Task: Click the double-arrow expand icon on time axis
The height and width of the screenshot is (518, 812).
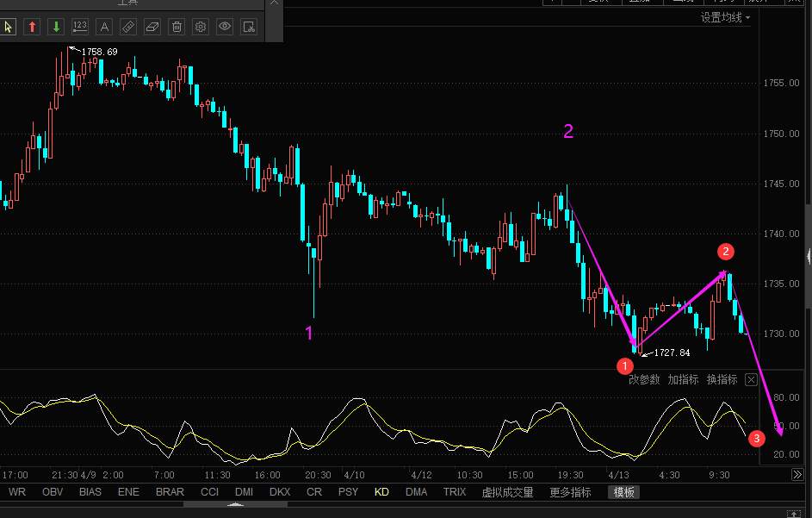Action: click(797, 474)
